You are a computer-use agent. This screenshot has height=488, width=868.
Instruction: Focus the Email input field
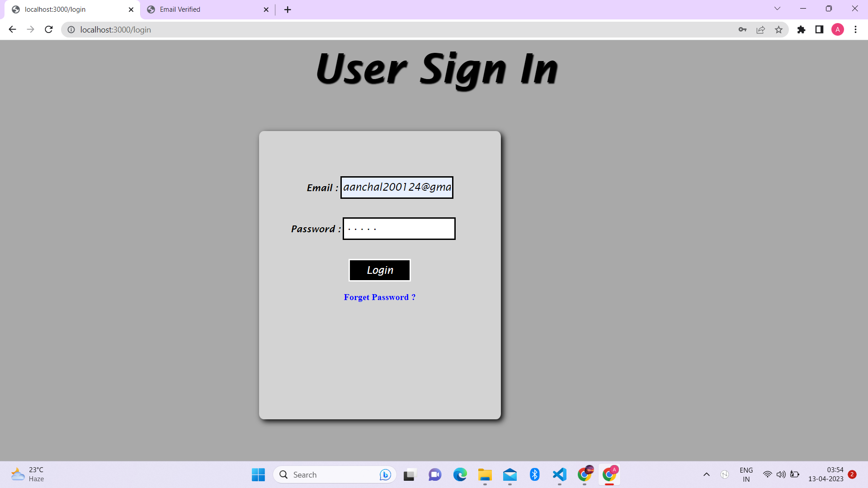(x=396, y=188)
